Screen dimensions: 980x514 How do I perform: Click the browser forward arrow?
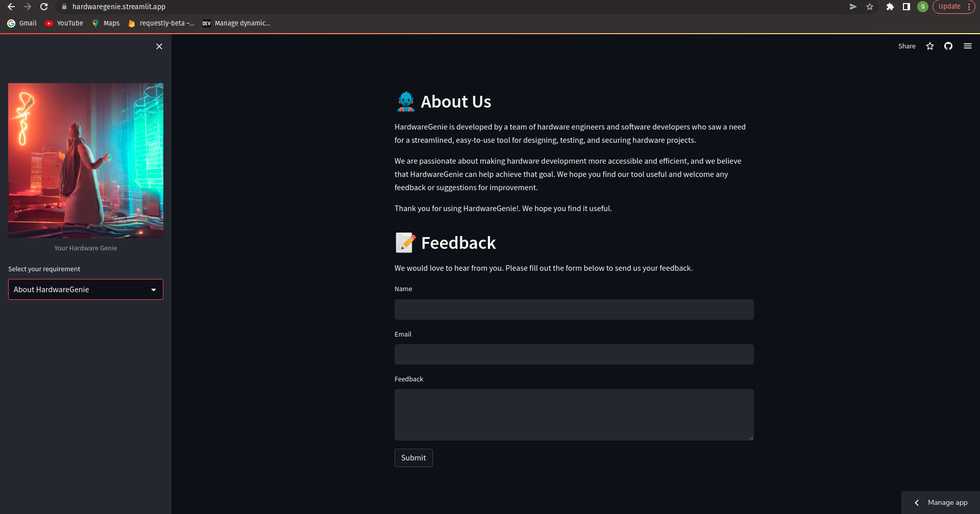[x=28, y=7]
